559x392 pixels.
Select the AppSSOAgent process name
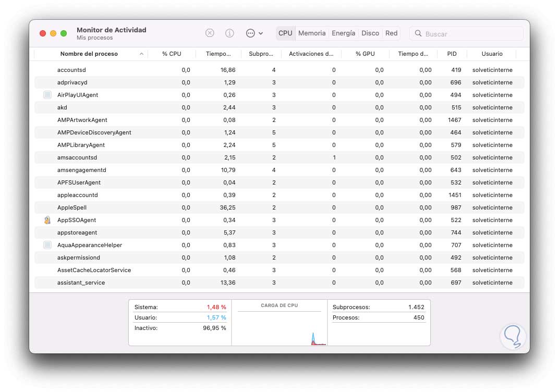coord(77,220)
